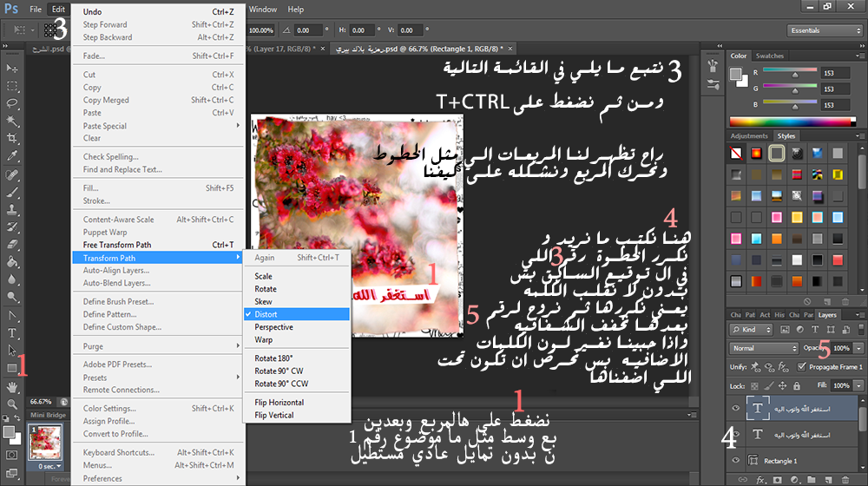Hide the Rectangle 1 layer
Screen dimensions: 868x486
[737, 461]
